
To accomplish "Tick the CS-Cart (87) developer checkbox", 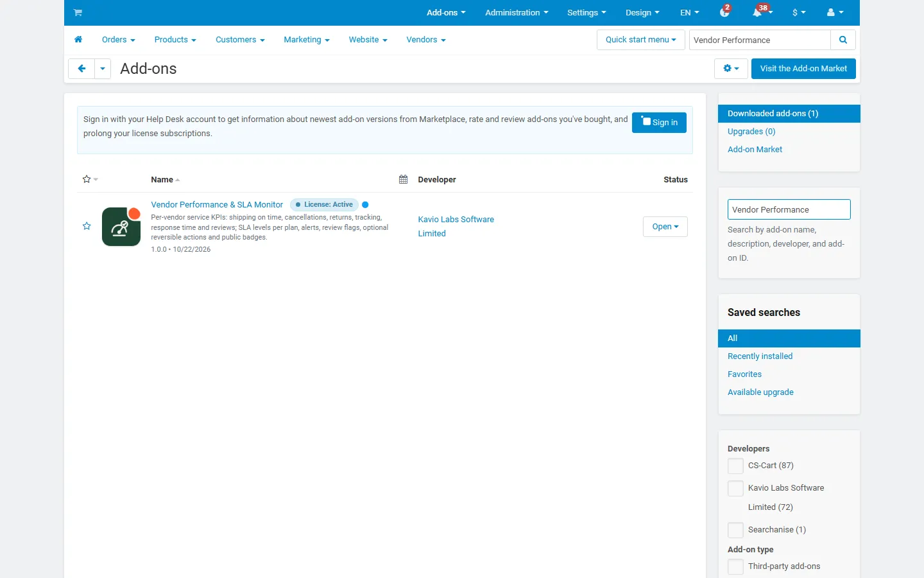I will coord(735,466).
